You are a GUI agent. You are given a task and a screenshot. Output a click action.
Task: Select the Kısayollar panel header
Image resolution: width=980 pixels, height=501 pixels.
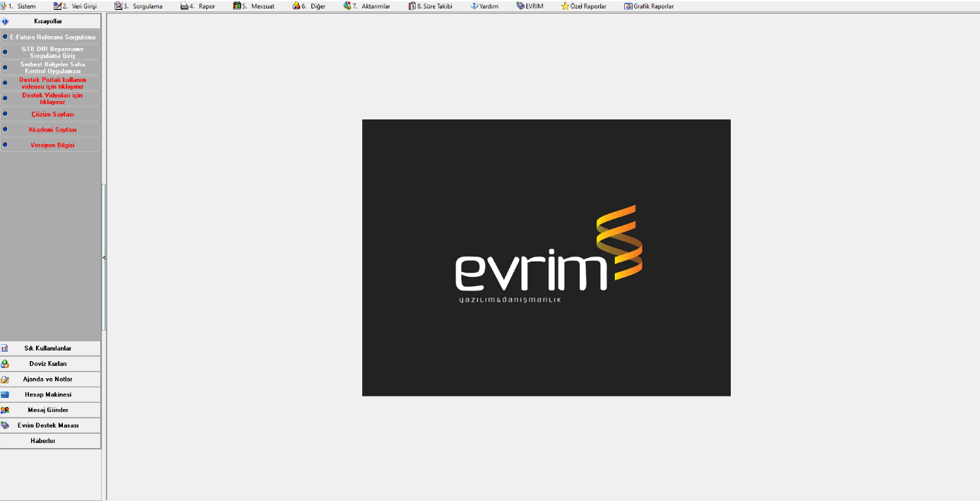(x=50, y=21)
